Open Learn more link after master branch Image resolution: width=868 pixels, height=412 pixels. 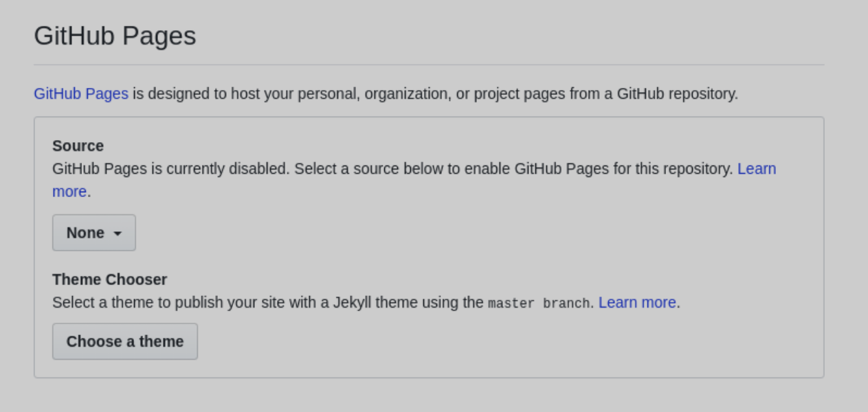tap(637, 302)
